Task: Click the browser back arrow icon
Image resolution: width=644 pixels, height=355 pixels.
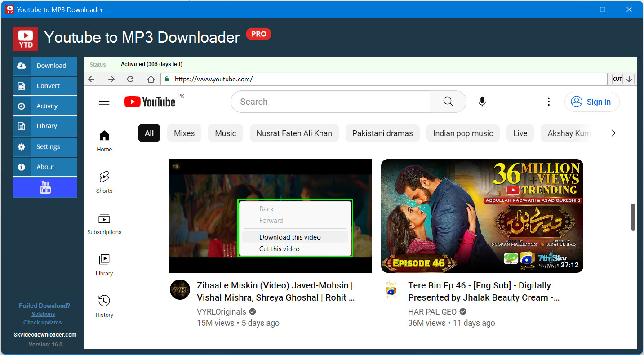Action: click(x=91, y=79)
